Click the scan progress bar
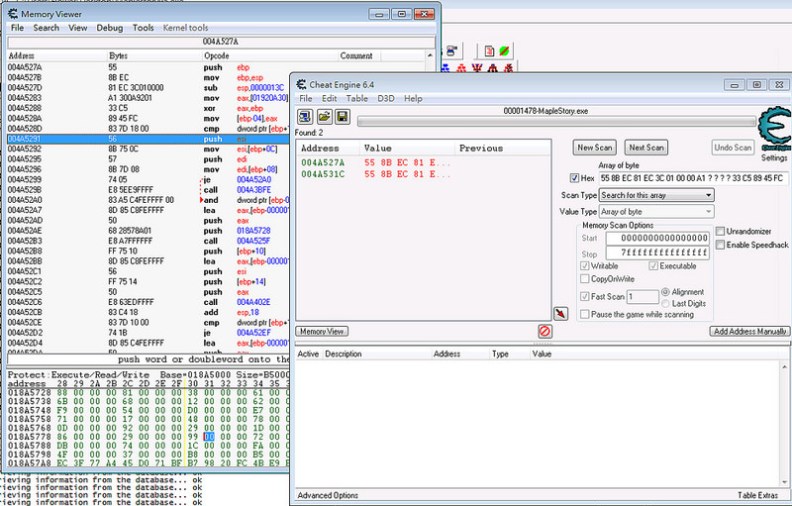 click(x=557, y=121)
